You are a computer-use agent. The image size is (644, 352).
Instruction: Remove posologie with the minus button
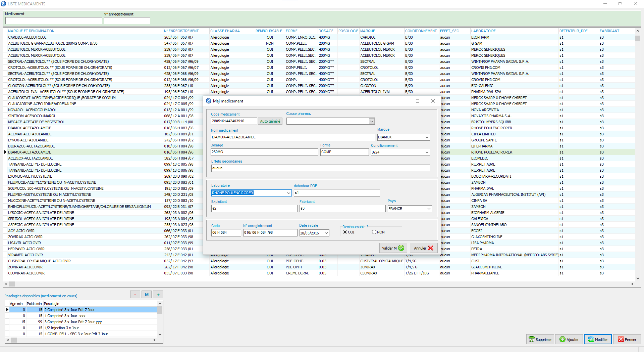135,295
